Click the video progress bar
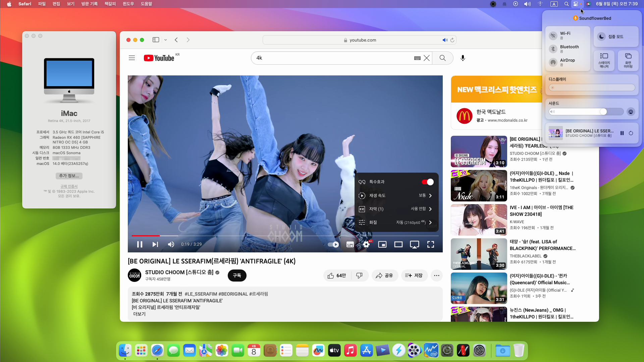 285,236
